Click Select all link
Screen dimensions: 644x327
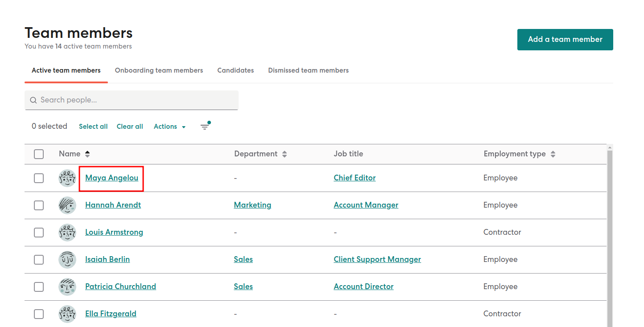click(93, 127)
